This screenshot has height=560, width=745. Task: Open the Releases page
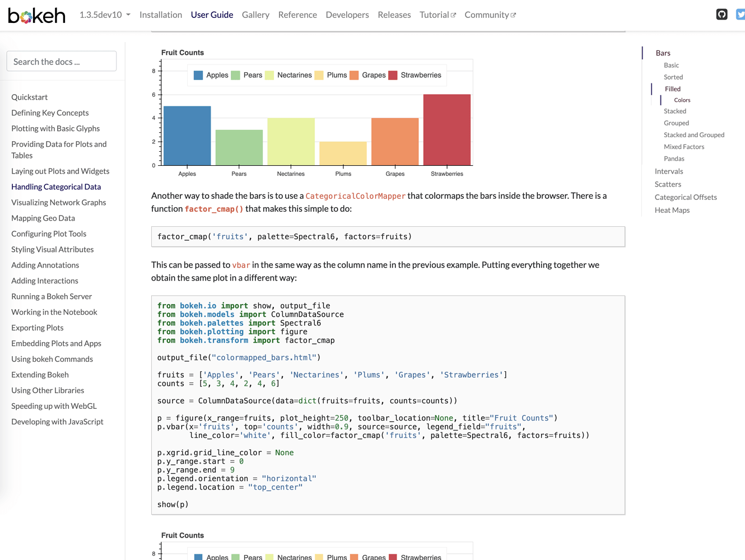pos(394,15)
